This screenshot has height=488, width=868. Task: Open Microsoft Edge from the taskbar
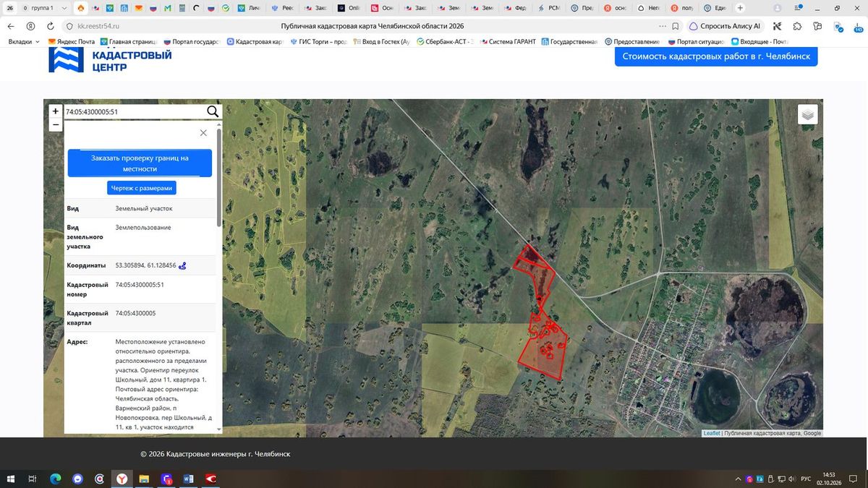click(55, 479)
